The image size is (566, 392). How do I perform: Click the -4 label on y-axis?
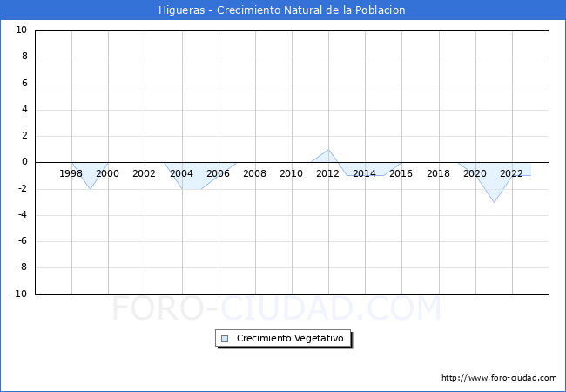(22, 215)
